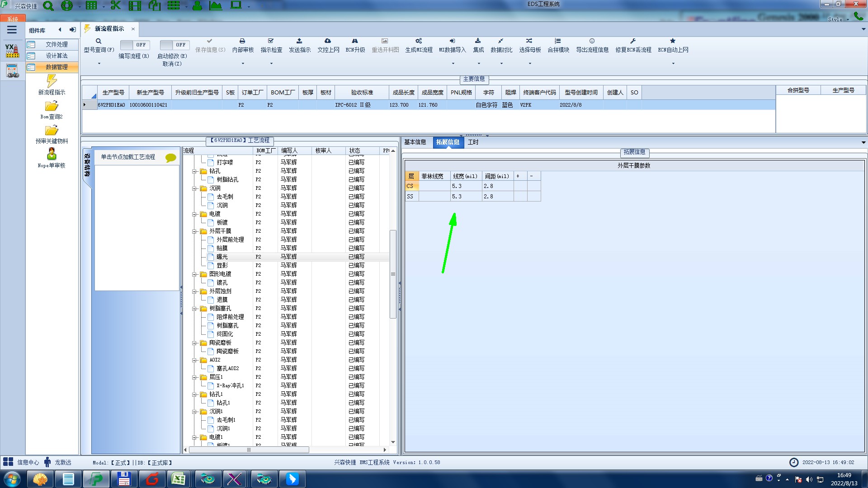Screen dimensions: 868x488
Task: Click the taskbar clock 16:49
Action: [844, 475]
